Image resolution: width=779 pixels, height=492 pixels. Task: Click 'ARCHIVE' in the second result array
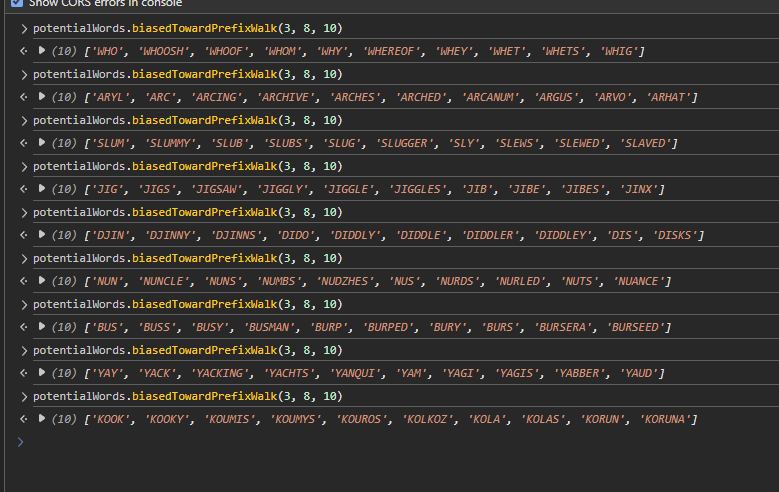point(285,97)
